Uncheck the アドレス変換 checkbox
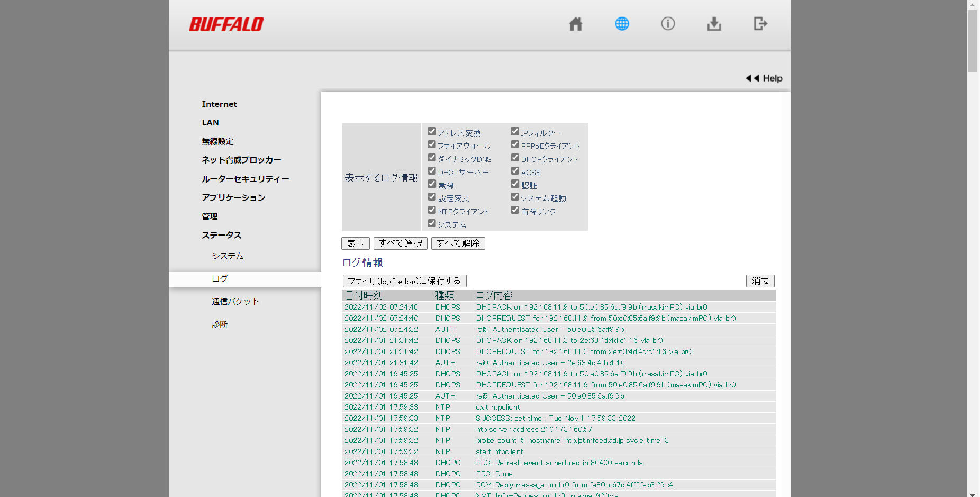 tap(432, 131)
